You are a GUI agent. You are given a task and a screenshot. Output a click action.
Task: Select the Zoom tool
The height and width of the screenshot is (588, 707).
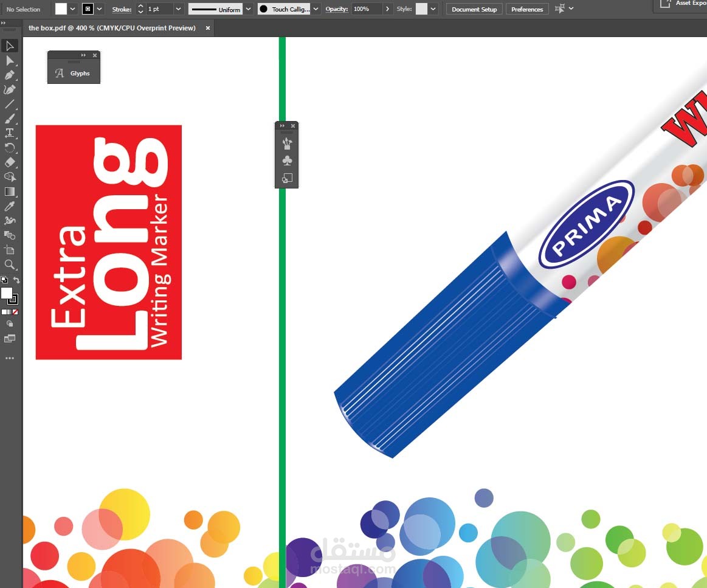10,265
